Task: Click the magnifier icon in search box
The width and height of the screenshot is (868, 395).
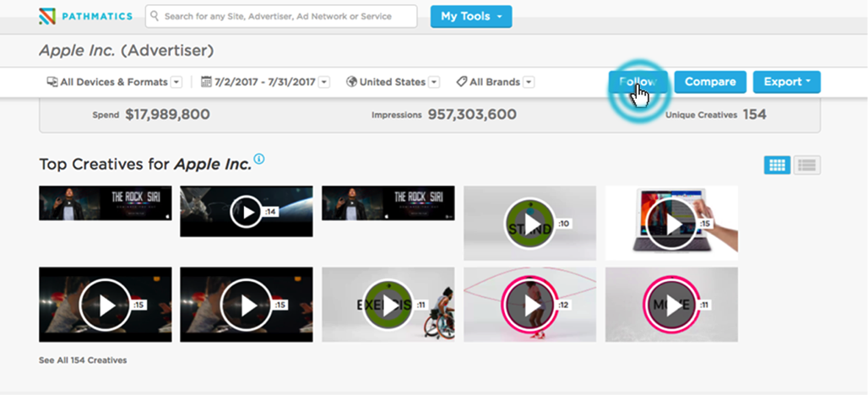Action: pos(155,17)
